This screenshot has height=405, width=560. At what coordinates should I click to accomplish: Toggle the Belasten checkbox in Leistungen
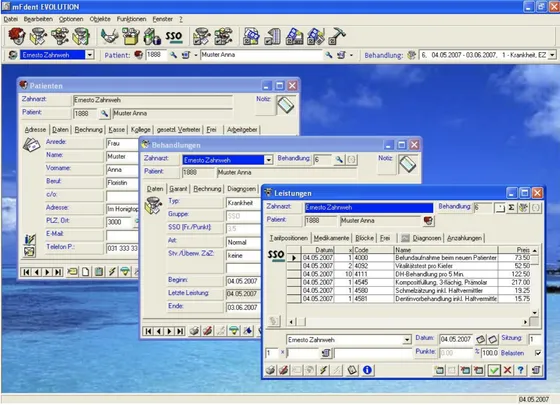tap(538, 353)
